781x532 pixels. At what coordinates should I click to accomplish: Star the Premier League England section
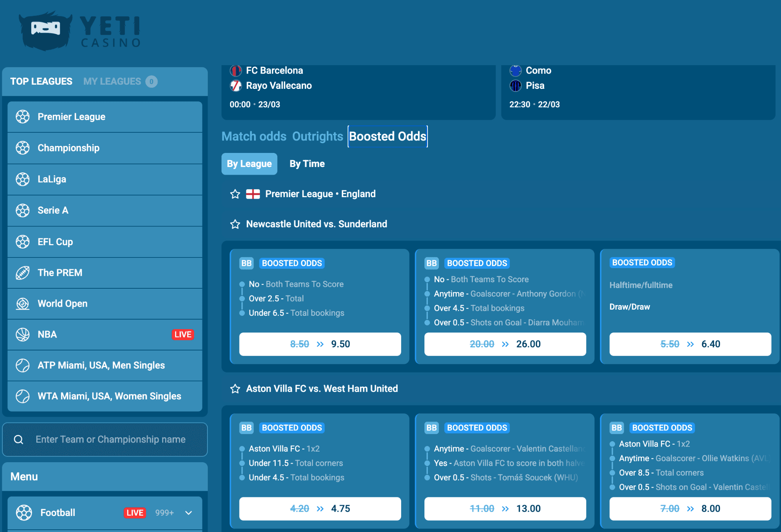tap(235, 194)
